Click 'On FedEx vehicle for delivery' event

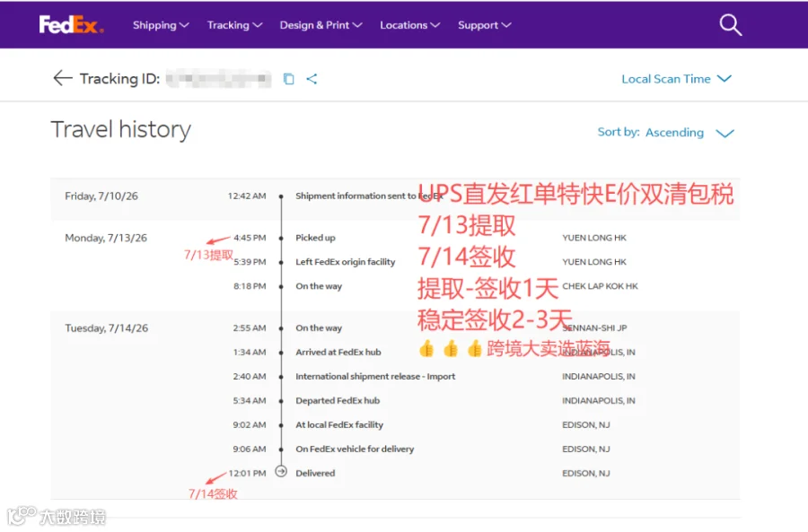coord(355,449)
